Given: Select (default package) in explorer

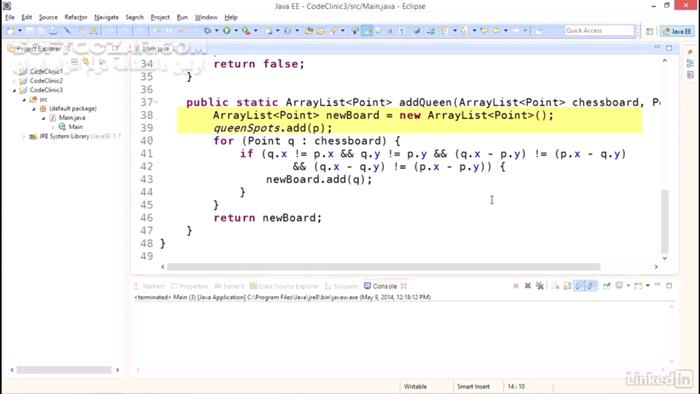Looking at the screenshot, I should tap(73, 108).
